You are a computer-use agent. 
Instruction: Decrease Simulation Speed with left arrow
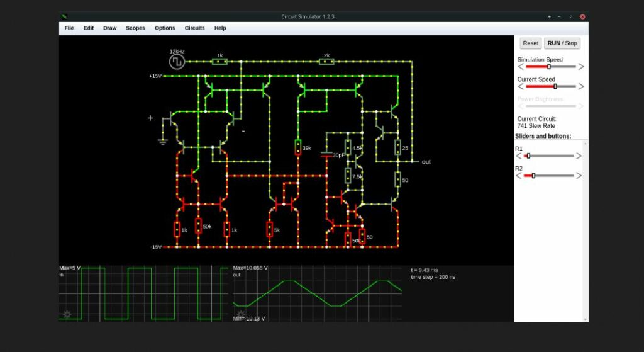tap(520, 67)
